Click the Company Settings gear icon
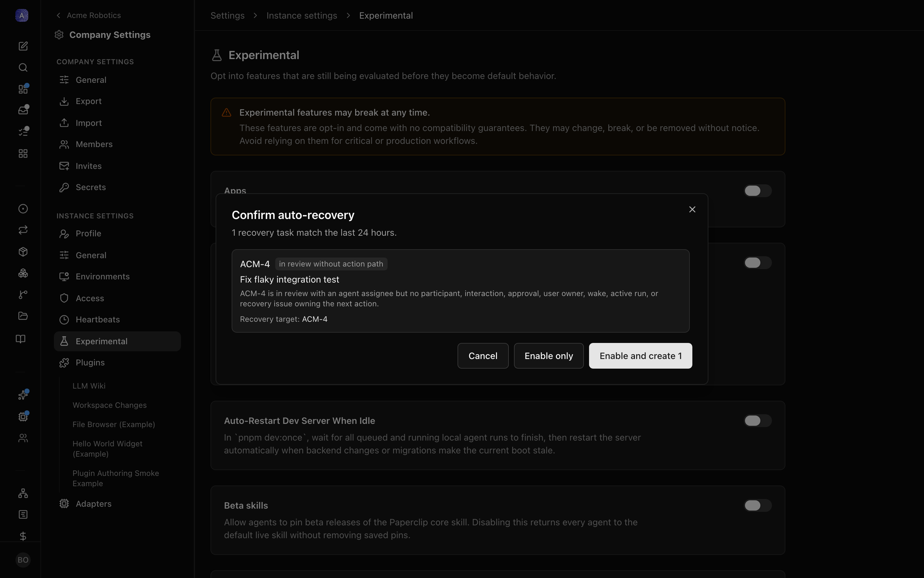 click(x=59, y=35)
